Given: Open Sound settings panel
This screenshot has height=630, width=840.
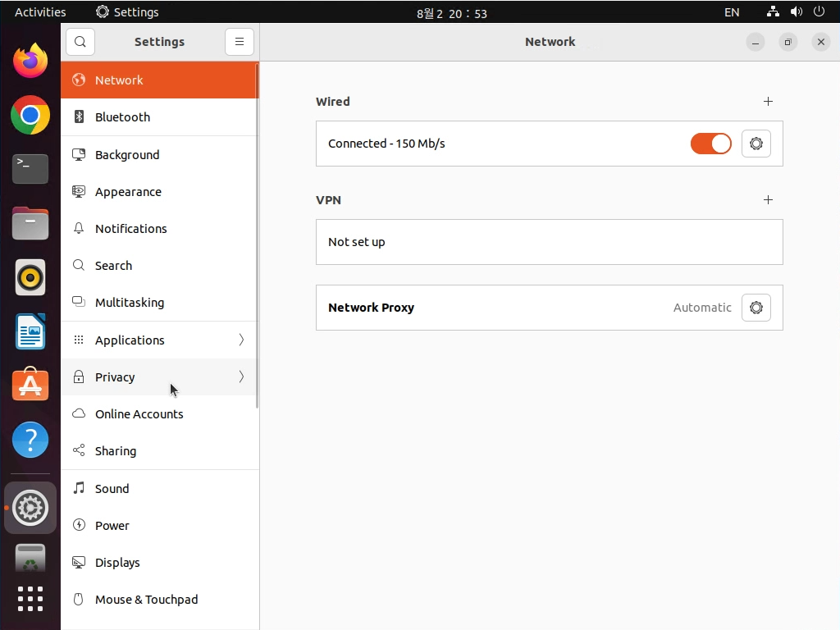Looking at the screenshot, I should [x=160, y=489].
